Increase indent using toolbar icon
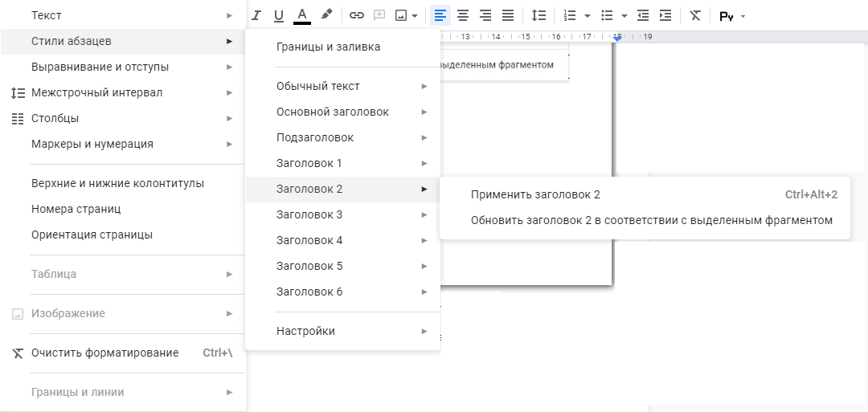The width and height of the screenshot is (868, 412). click(665, 15)
